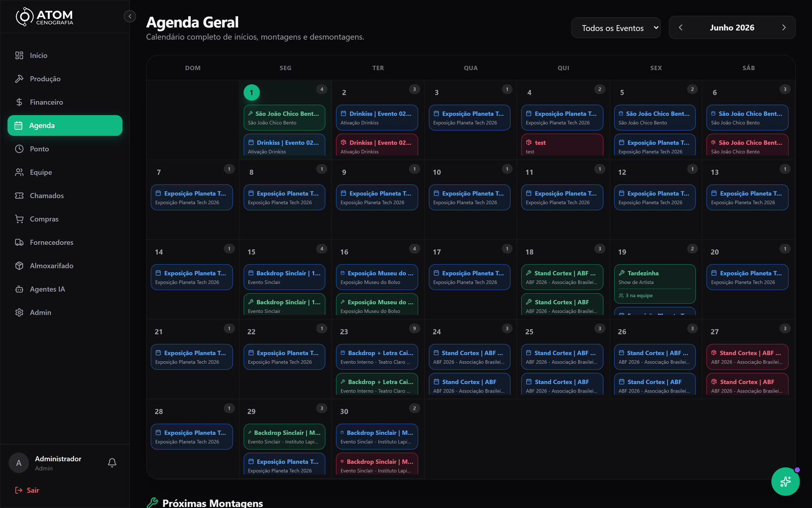
Task: Click the Compras shopping cart icon
Action: (x=19, y=219)
